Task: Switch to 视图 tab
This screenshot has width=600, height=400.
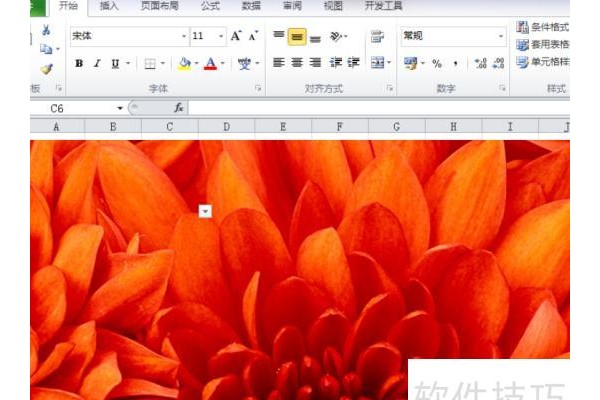Action: pyautogui.click(x=333, y=6)
